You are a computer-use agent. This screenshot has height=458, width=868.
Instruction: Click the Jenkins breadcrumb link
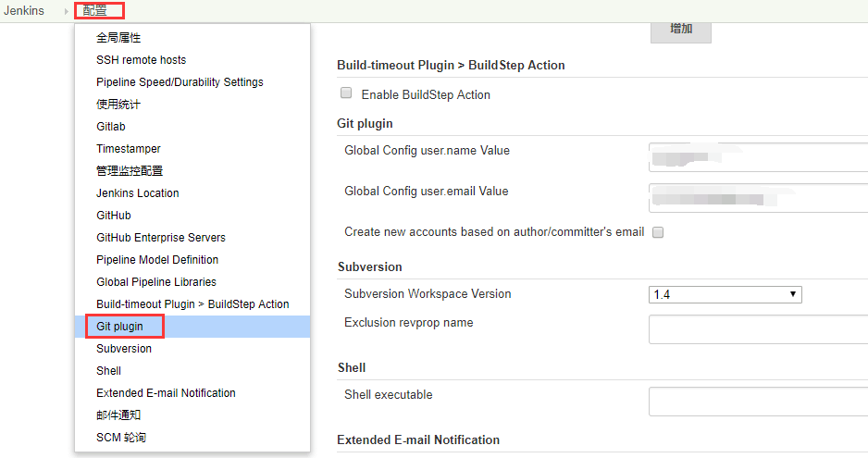(24, 10)
